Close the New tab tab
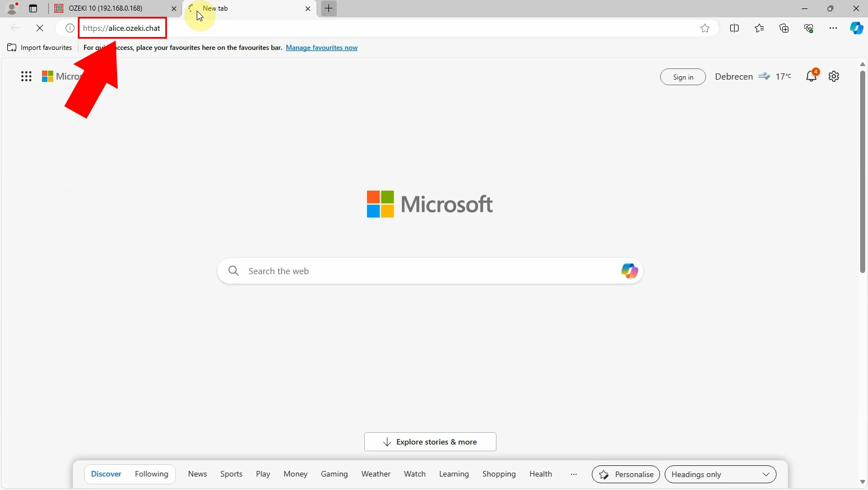The image size is (868, 490). coord(308,8)
